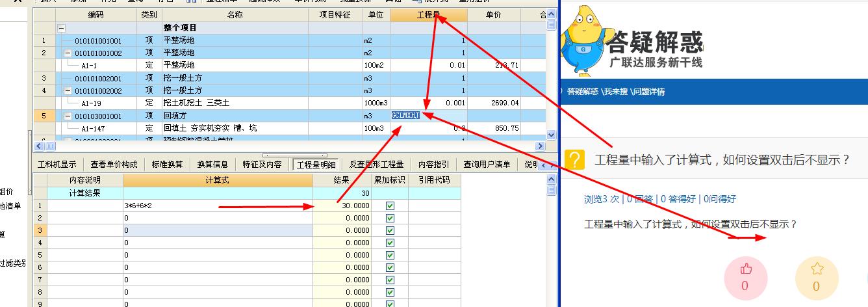The height and width of the screenshot is (307, 868).
Task: Open the 标准换算 tab
Action: (168, 165)
